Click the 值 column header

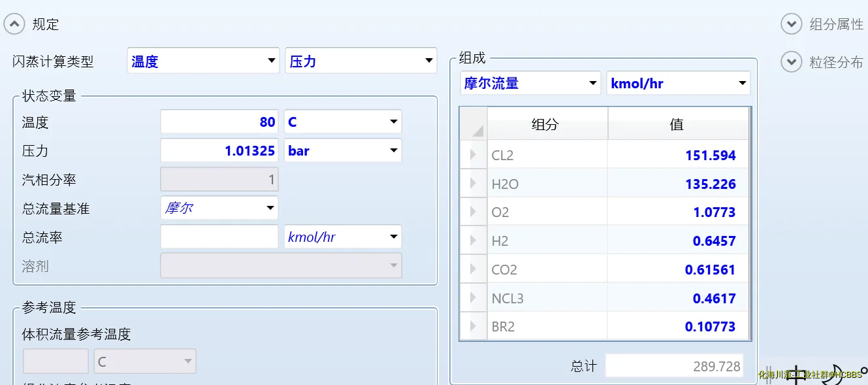[x=677, y=124]
